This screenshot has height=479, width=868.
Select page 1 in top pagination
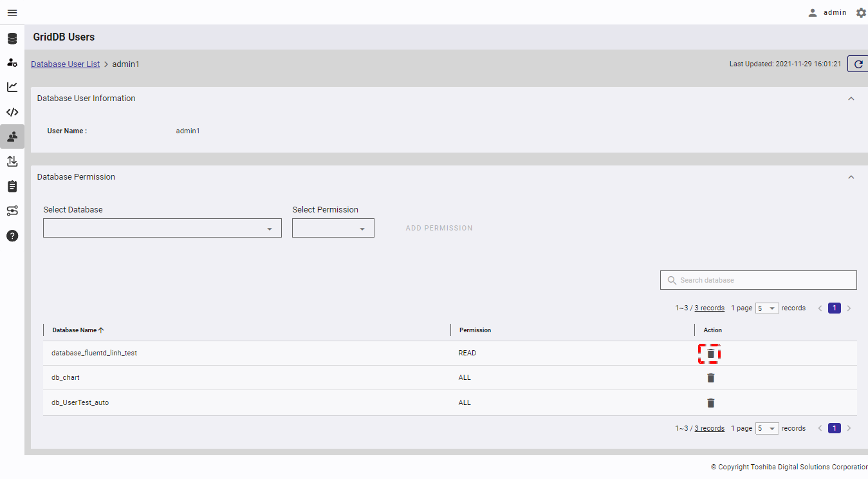coord(834,308)
